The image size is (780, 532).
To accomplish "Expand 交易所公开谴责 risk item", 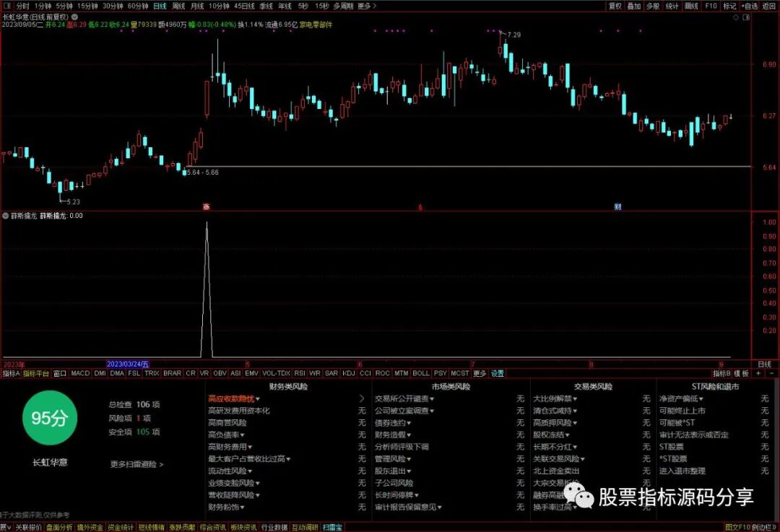I will pyautogui.click(x=404, y=398).
